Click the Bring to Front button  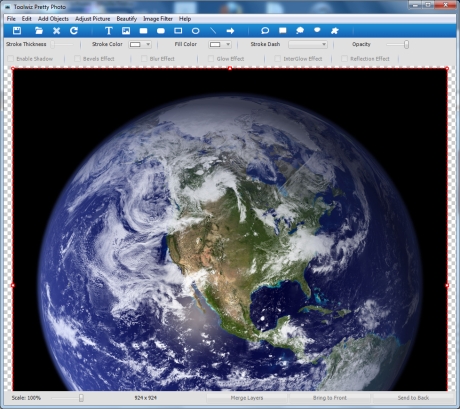pyautogui.click(x=330, y=398)
